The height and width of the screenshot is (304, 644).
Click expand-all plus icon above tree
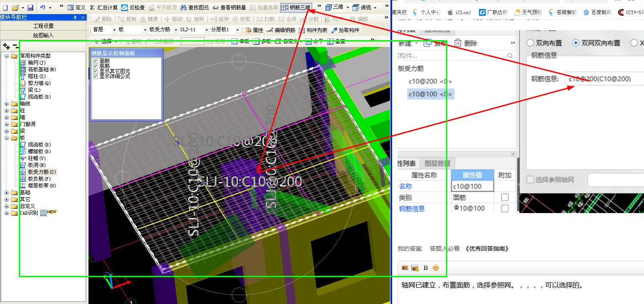[x=6, y=46]
